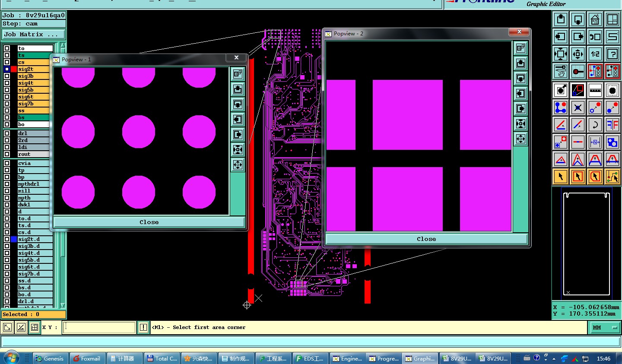
Task: Click the zoom in expanding-arrows icon
Action: tap(561, 54)
